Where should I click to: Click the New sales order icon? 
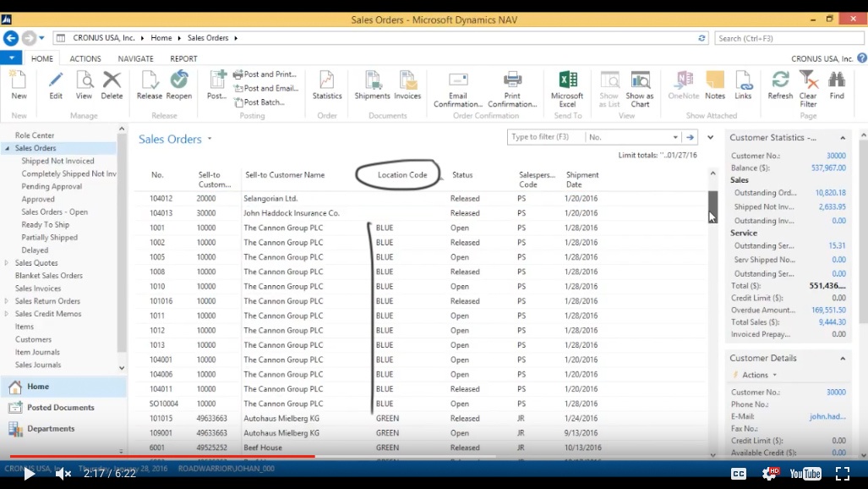coord(19,80)
